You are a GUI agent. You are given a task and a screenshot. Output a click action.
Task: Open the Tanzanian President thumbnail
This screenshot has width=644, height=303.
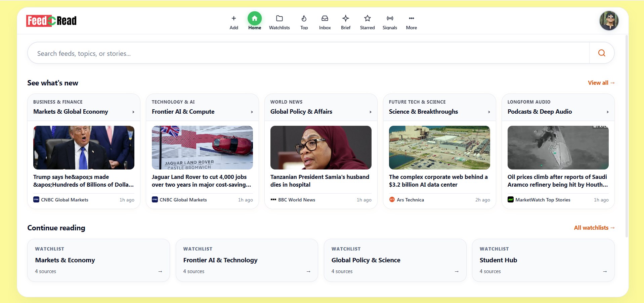point(321,148)
